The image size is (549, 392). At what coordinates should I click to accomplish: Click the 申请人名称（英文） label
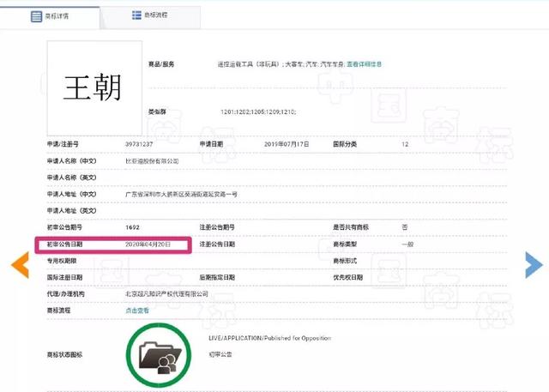click(x=71, y=178)
